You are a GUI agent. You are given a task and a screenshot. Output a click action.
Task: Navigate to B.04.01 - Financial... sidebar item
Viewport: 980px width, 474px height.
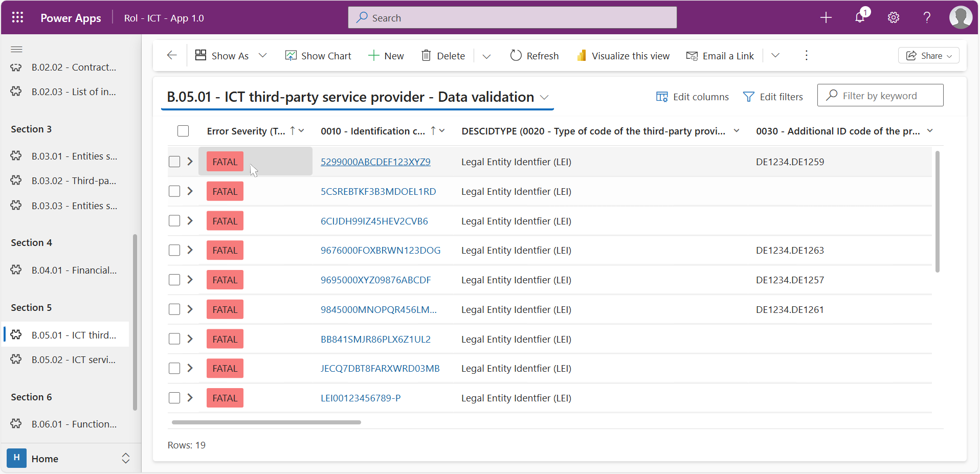click(x=74, y=270)
